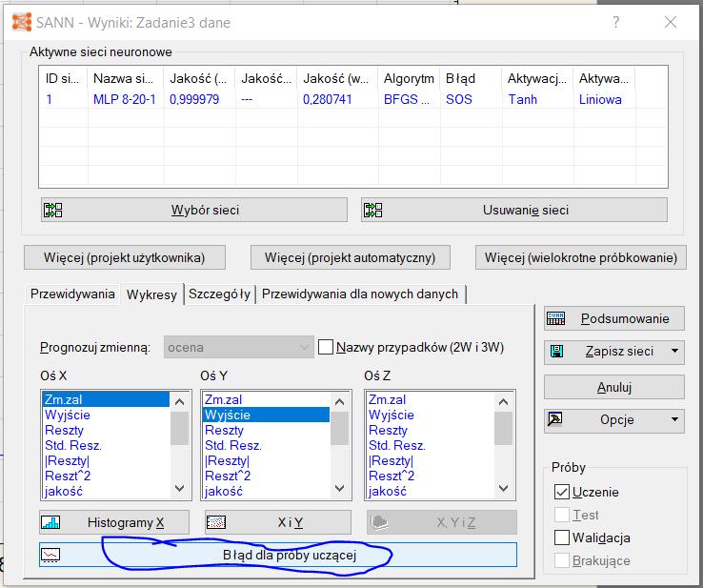Click the Zapisz sieci floppy-disk icon

coord(556,352)
